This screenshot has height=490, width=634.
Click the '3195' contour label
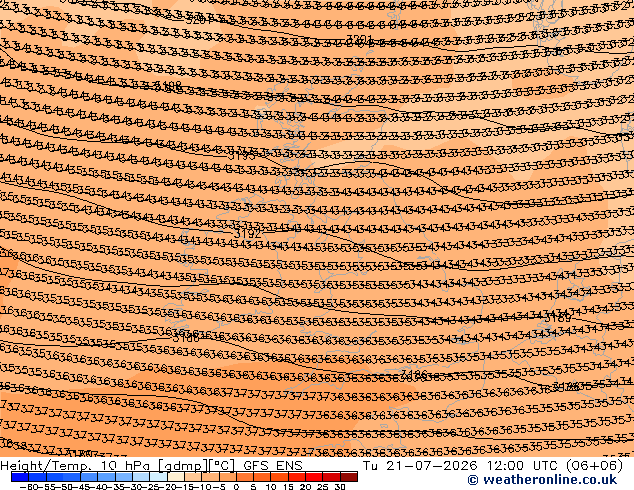click(242, 156)
